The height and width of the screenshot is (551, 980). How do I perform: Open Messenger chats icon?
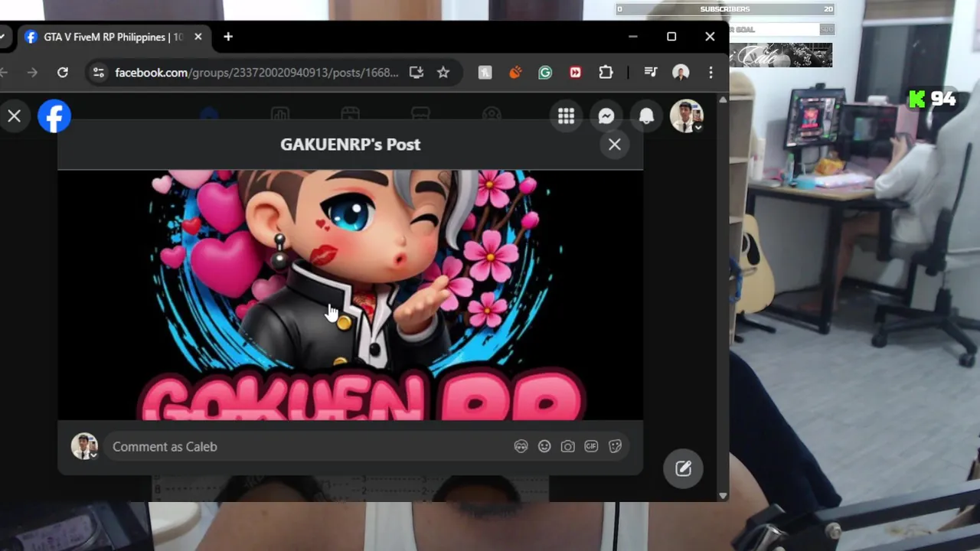click(x=606, y=116)
